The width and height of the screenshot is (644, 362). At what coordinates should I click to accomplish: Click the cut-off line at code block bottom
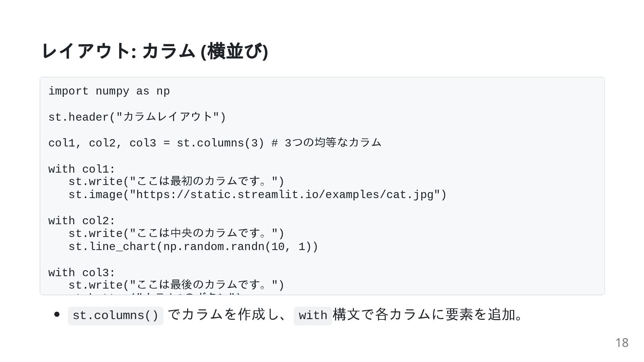[154, 294]
